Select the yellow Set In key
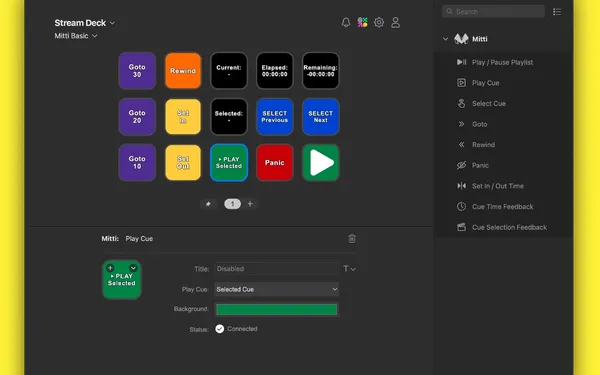600x375 pixels. pyautogui.click(x=183, y=117)
